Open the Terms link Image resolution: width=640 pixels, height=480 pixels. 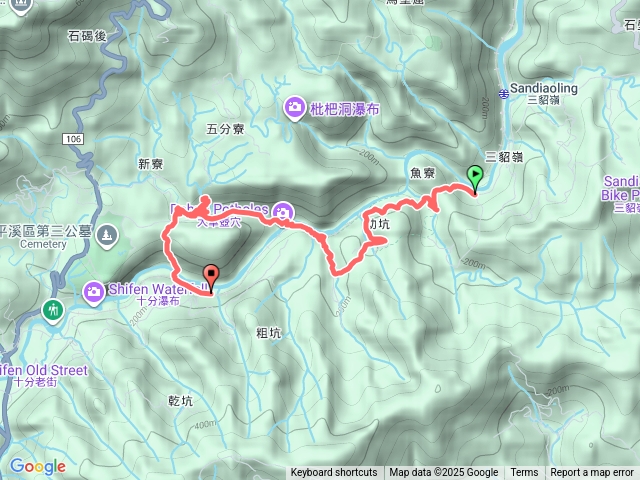click(524, 473)
